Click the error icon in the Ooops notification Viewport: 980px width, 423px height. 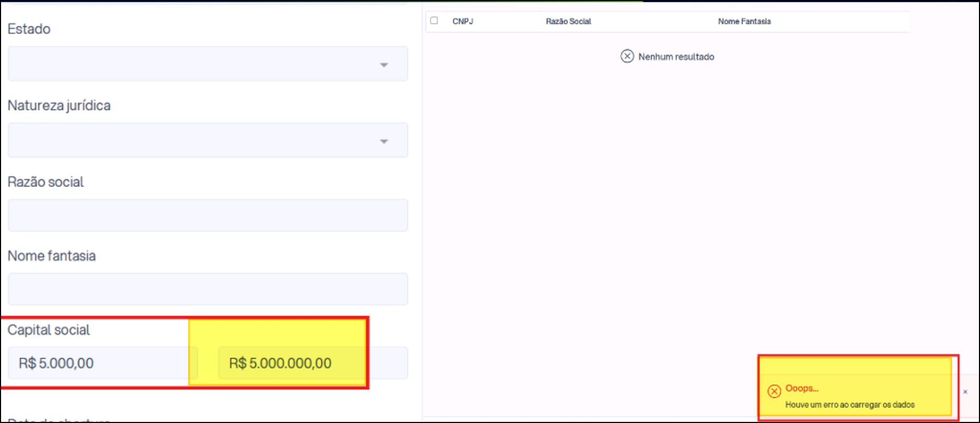774,391
